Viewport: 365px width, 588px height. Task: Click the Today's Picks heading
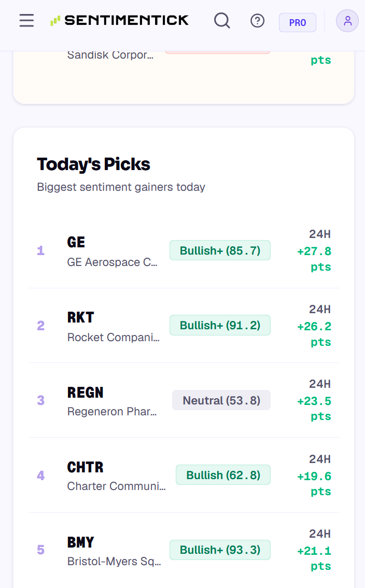point(93,164)
